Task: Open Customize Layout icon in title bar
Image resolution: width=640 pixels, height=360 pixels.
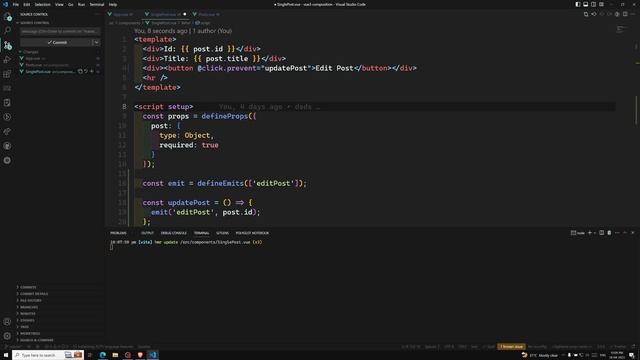Action: pos(601,4)
